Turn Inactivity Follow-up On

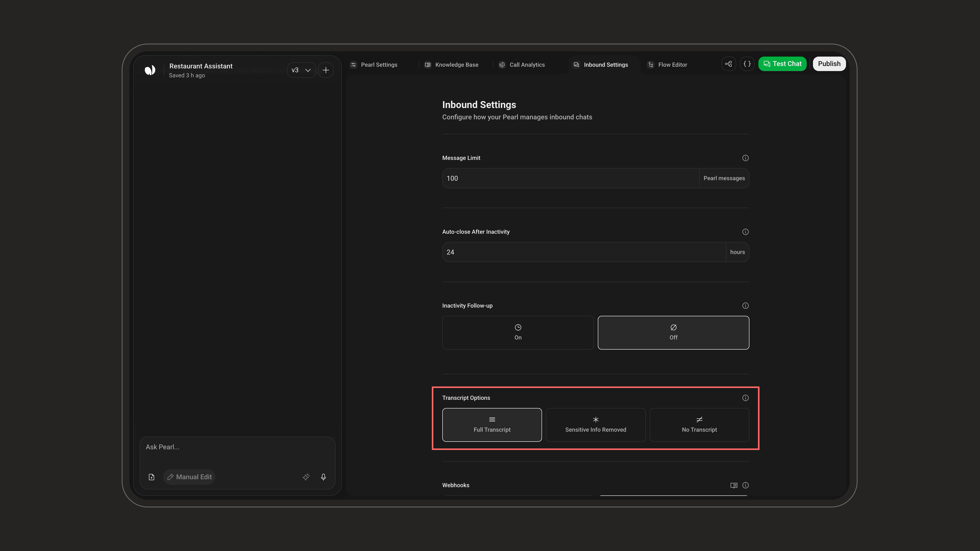[518, 333]
